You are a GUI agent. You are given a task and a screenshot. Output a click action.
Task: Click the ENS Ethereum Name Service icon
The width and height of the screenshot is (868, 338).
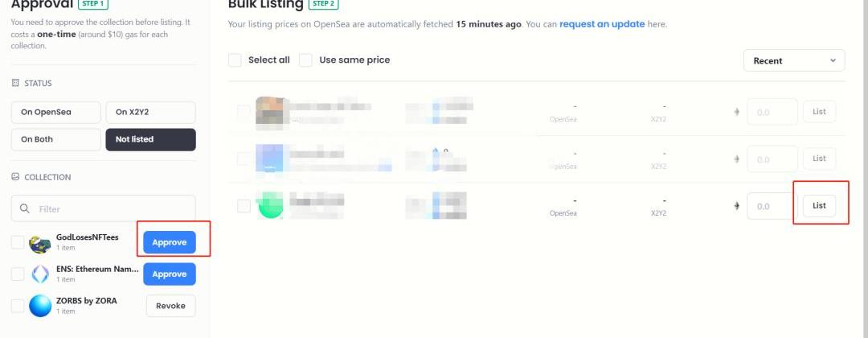click(x=40, y=274)
